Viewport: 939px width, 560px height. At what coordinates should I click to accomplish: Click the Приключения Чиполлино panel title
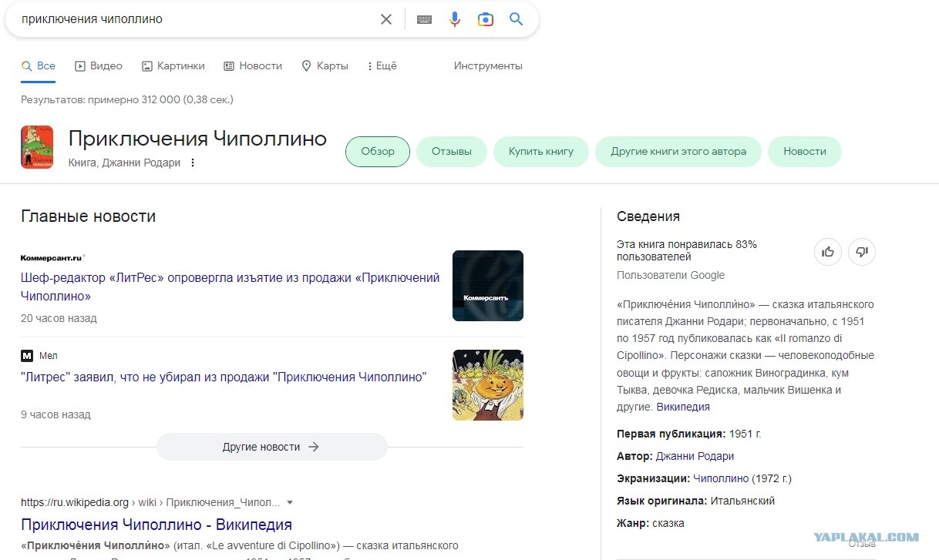tap(197, 139)
